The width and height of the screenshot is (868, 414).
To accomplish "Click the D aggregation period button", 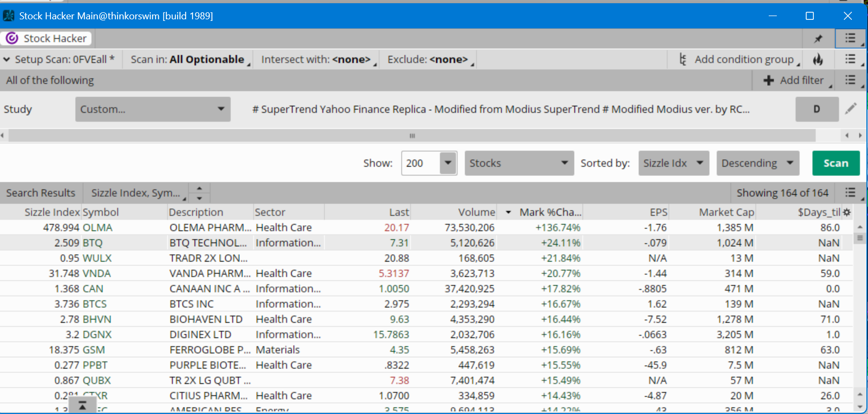I will pyautogui.click(x=816, y=109).
